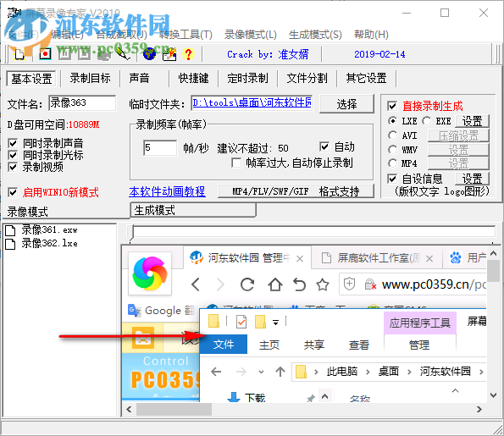Click the Baidu paw favicon tab

pos(456,257)
